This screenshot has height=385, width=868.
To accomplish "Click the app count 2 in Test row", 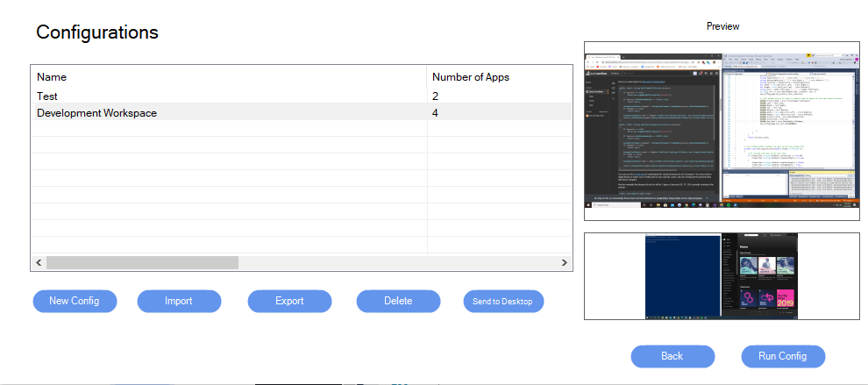I will (436, 96).
